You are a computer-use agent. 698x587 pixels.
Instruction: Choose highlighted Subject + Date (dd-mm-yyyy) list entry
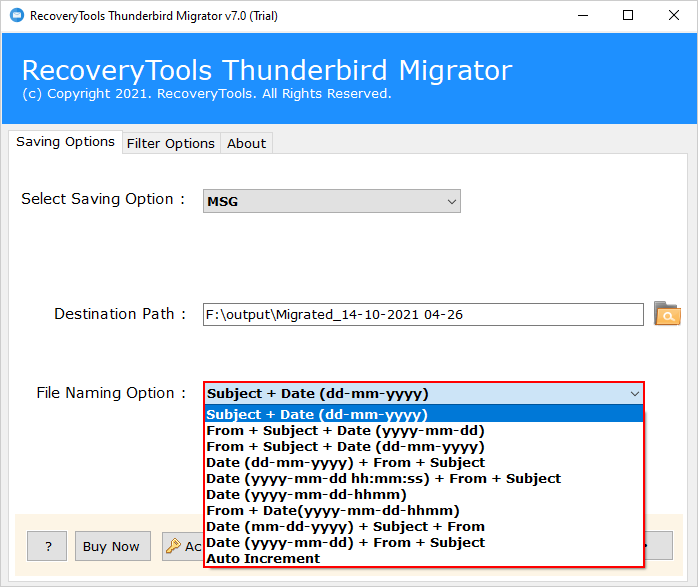[x=423, y=414]
